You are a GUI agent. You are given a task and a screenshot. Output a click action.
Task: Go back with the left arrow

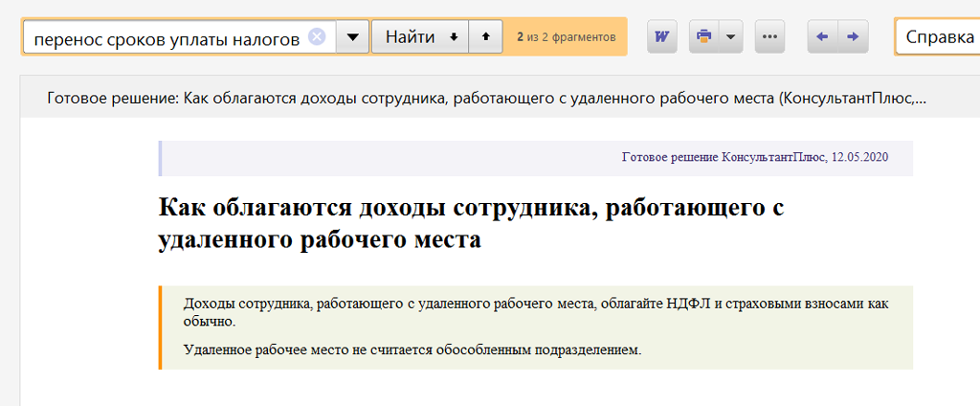(822, 37)
